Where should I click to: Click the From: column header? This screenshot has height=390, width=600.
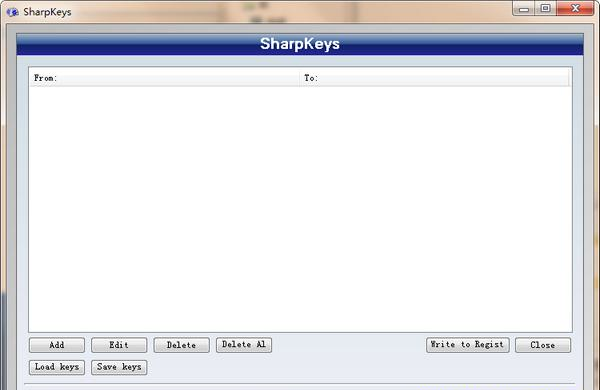(164, 78)
